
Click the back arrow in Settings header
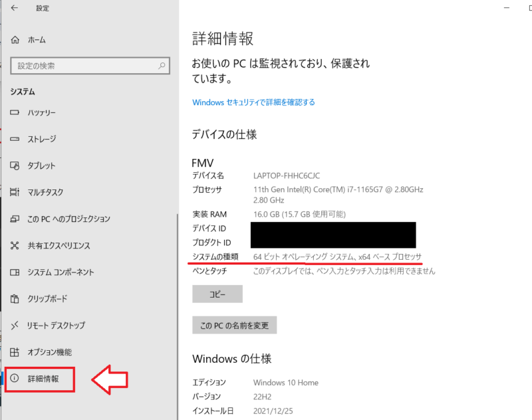point(14,8)
